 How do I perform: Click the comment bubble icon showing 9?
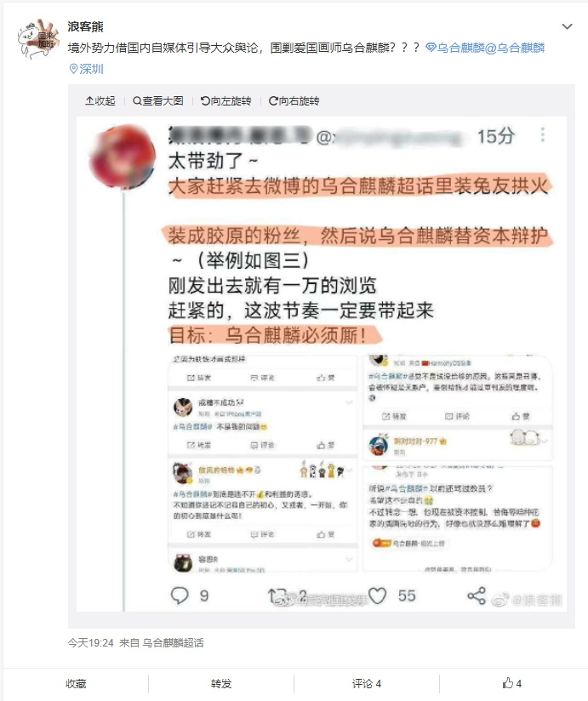pos(180,596)
